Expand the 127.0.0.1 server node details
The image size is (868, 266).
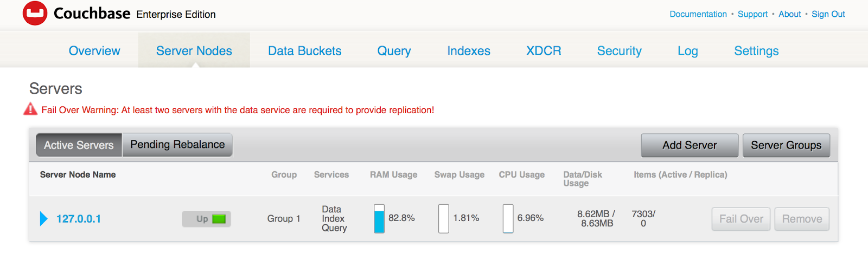[44, 219]
